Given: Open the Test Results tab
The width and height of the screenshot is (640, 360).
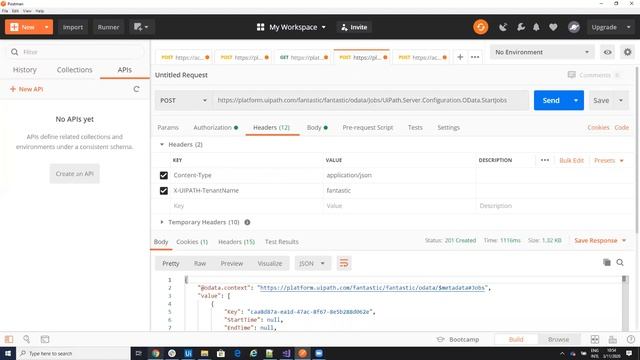Looking at the screenshot, I should point(282,242).
